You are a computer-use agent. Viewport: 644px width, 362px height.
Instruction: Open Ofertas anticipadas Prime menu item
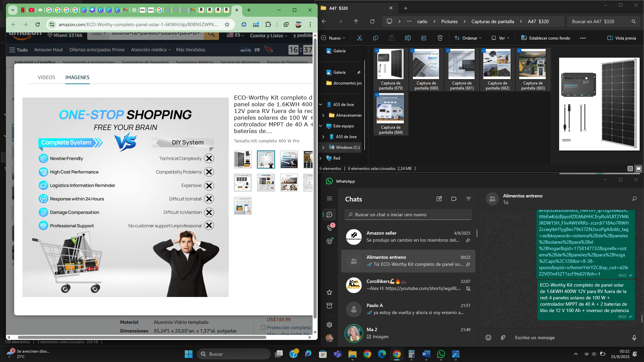pos(97,50)
